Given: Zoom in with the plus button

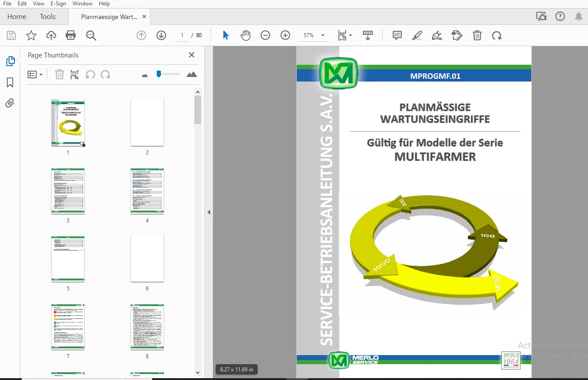Looking at the screenshot, I should (x=285, y=35).
